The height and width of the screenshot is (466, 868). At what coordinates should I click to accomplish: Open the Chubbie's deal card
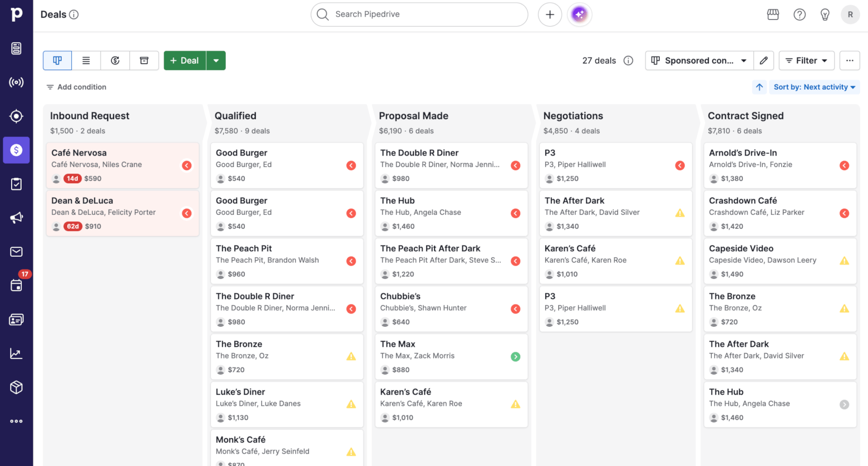[x=451, y=309]
